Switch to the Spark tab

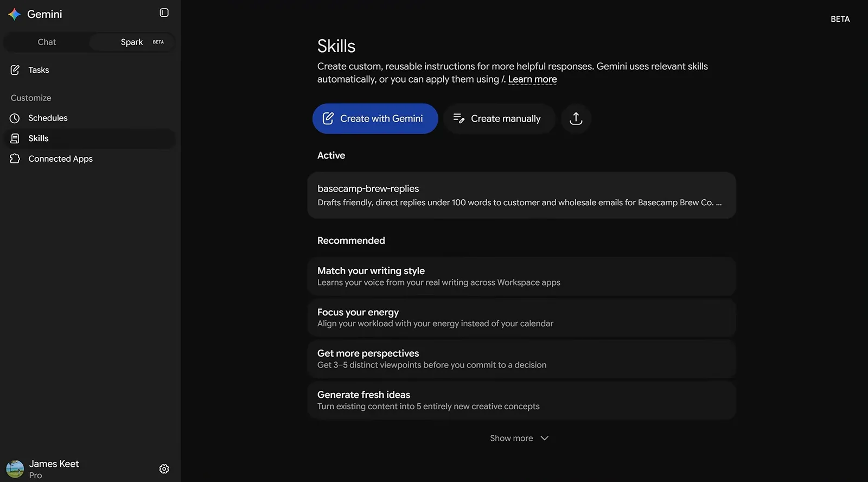(132, 42)
